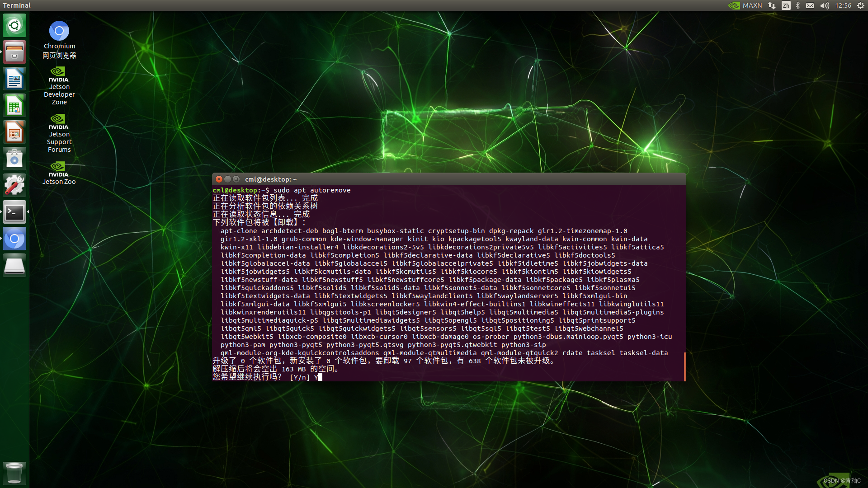Click the package name 'rdate'

tap(572, 353)
